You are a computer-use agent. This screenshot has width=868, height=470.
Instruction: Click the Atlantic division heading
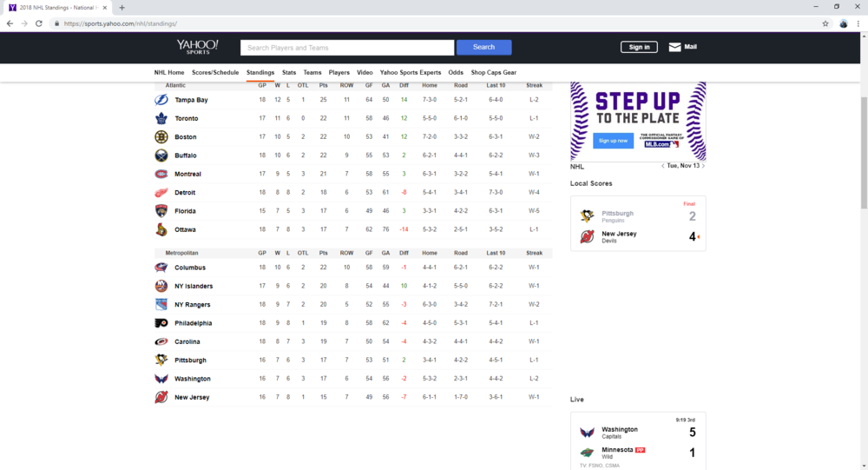point(175,85)
